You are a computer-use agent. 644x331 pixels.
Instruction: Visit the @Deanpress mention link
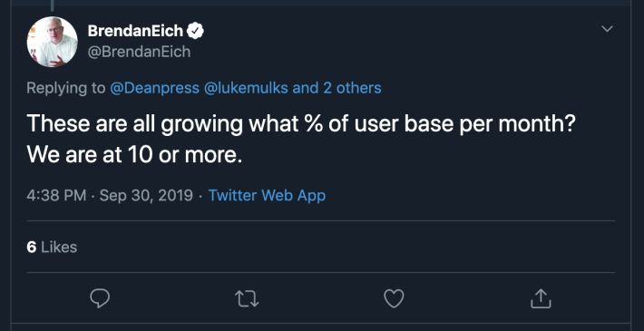154,88
